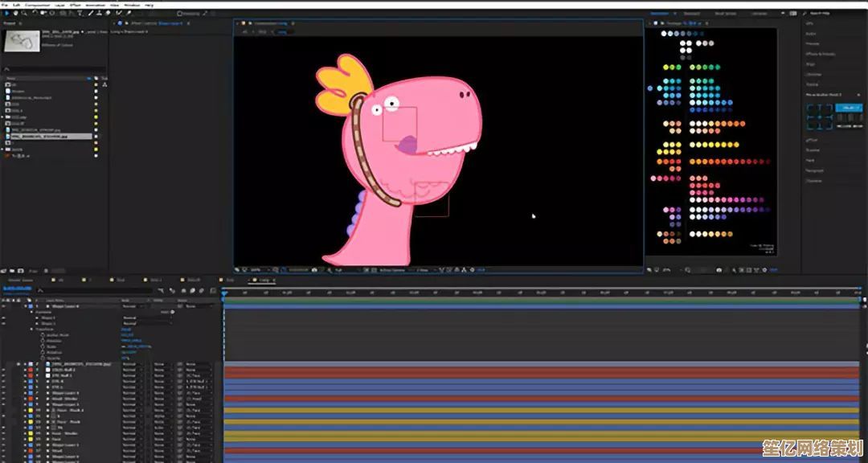Click Opacity stopwatch icon

pos(43,358)
